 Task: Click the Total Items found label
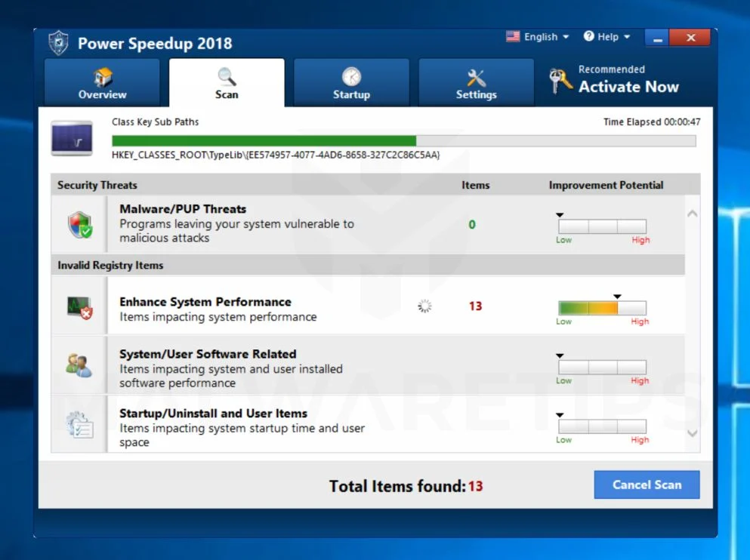tap(397, 486)
